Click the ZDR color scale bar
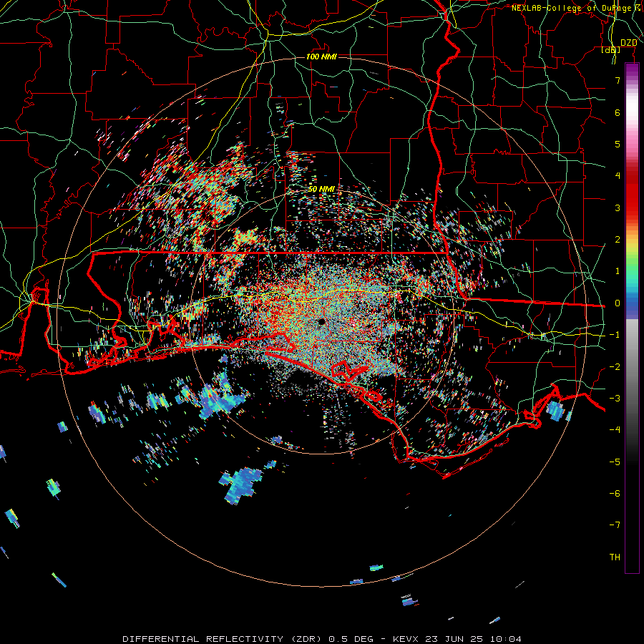 point(632,318)
